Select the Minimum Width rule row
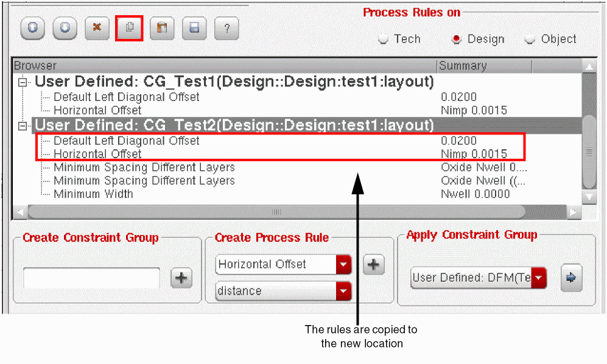The height and width of the screenshot is (364, 607). click(93, 194)
